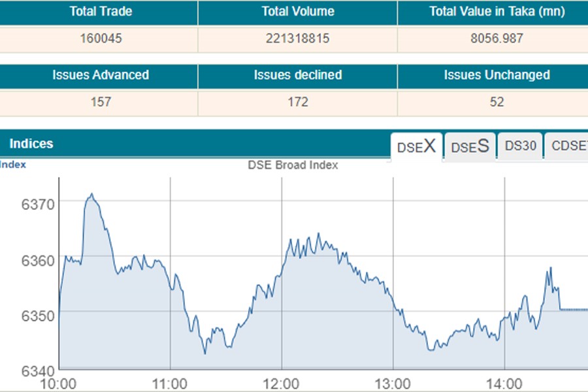Click the Total Value in Taka header
The height and width of the screenshot is (392, 588).
(497, 12)
